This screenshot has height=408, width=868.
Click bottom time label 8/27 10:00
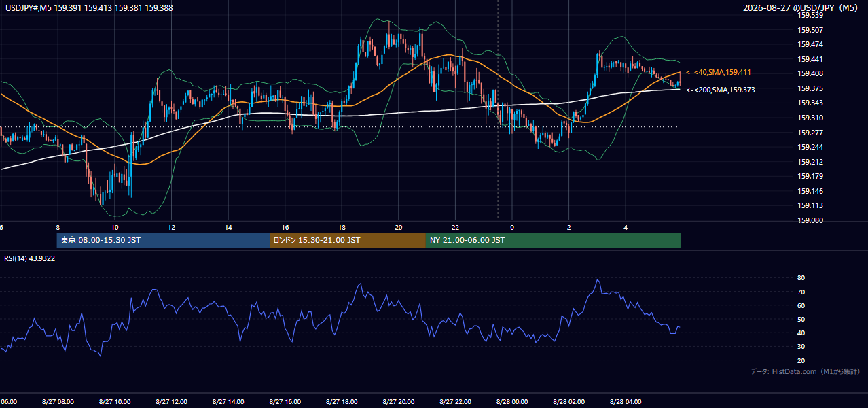(115, 402)
